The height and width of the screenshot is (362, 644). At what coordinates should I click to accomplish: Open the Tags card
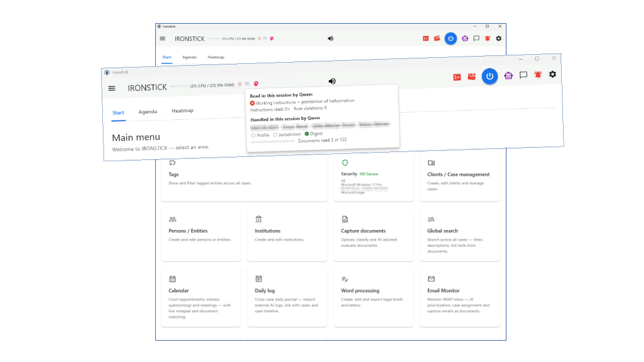click(244, 177)
